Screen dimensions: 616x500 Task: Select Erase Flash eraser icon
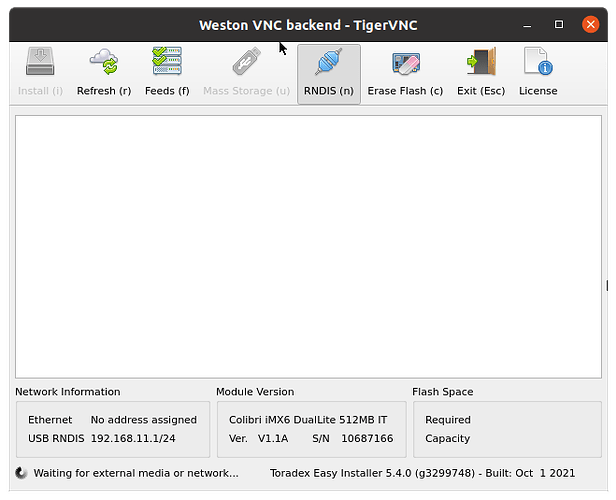tap(406, 63)
